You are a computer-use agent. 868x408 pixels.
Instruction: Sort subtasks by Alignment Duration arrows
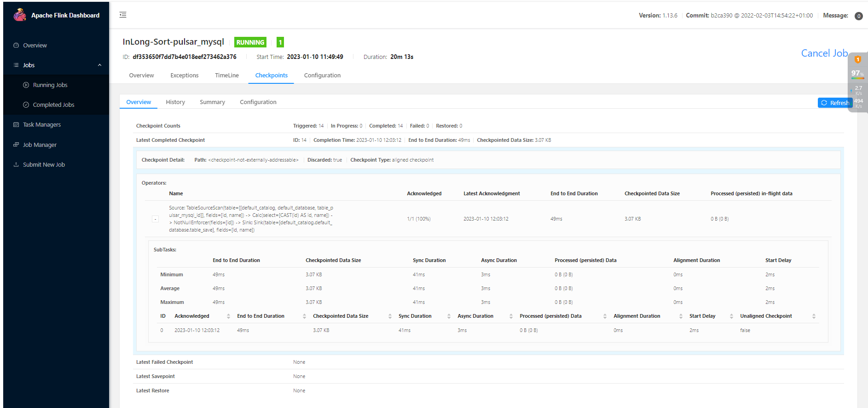[681, 316]
